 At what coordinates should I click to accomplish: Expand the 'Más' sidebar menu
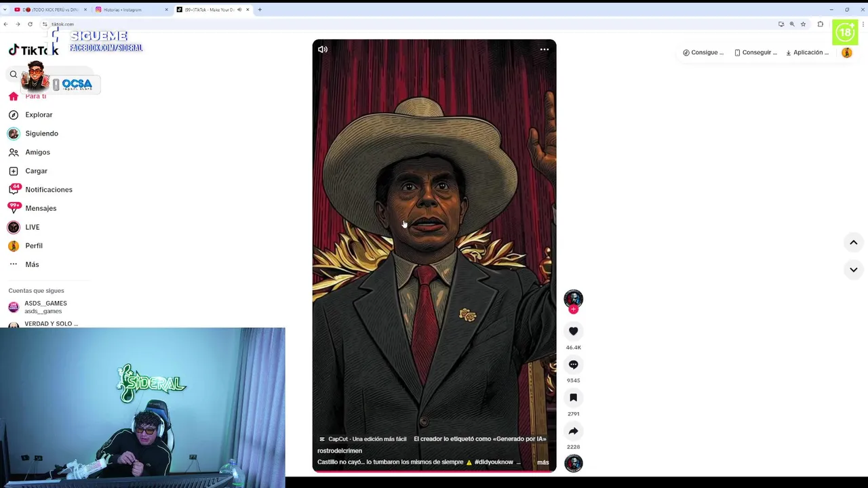click(32, 264)
